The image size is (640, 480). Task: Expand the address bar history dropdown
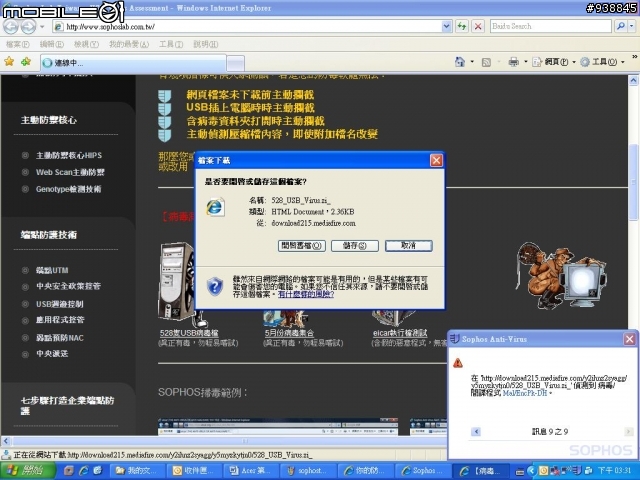point(447,27)
